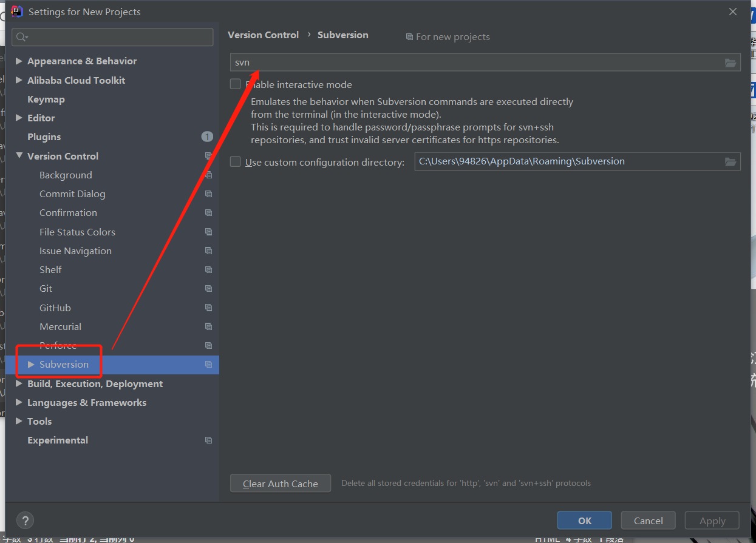The width and height of the screenshot is (756, 543).
Task: Click the Subversion breadcrumb text
Action: [x=343, y=35]
